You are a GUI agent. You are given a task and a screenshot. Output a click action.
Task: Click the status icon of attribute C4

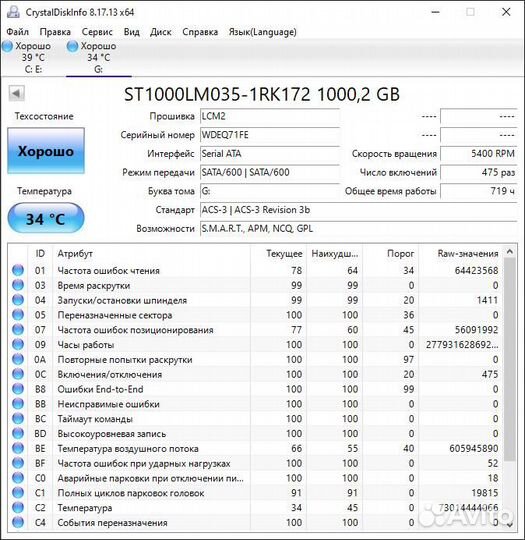18,522
